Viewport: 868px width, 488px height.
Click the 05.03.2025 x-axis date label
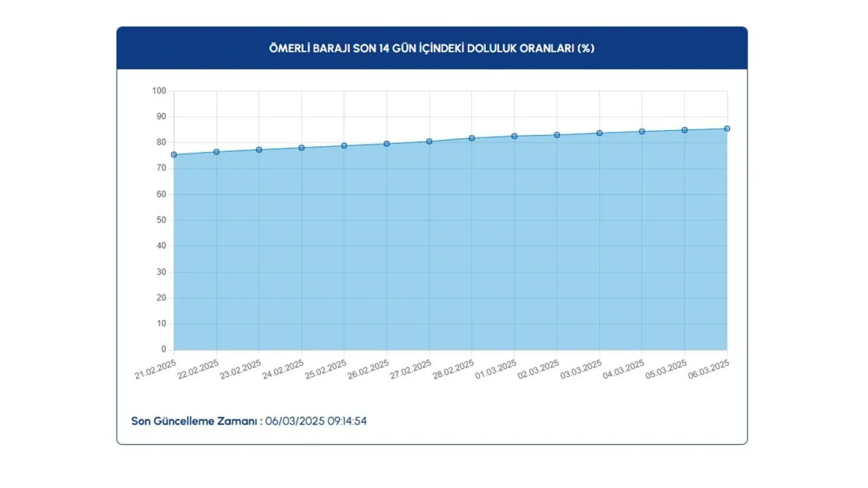tap(667, 369)
